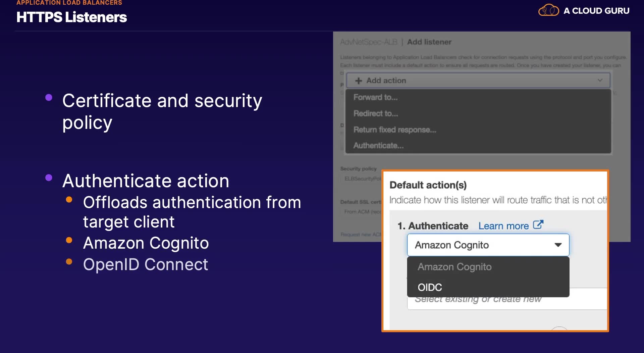Click the OpenID Connect bullet text

point(146,264)
